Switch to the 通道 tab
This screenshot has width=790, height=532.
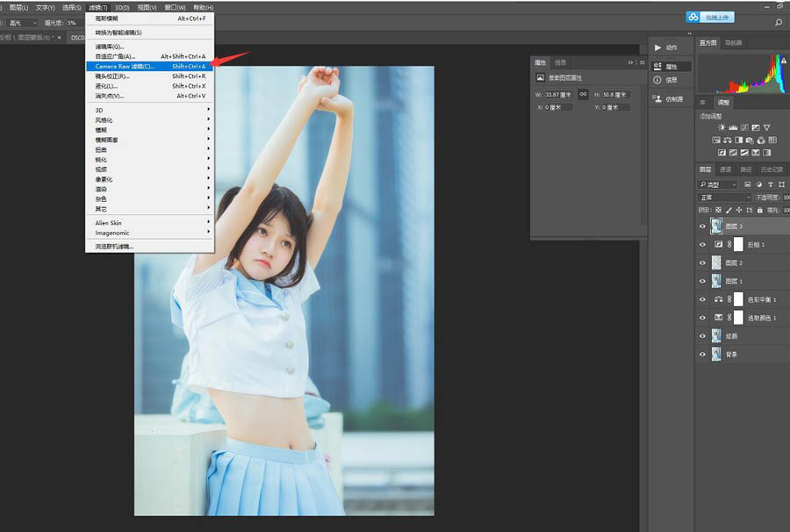pos(725,169)
